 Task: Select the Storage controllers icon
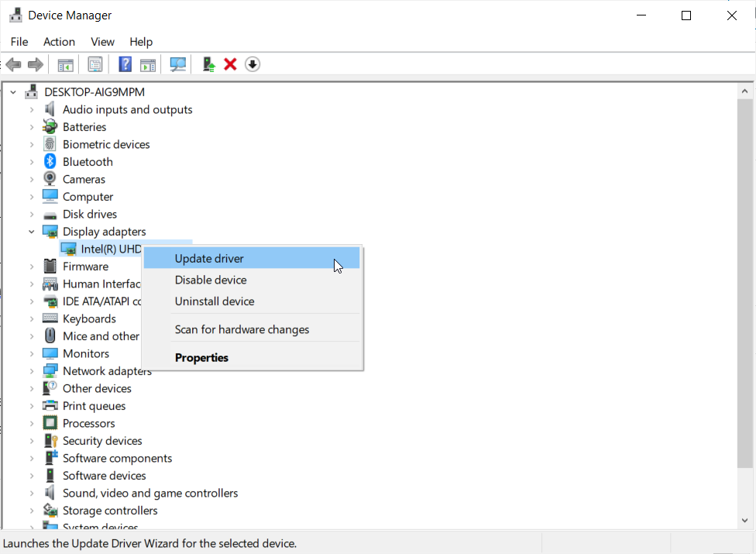coord(50,510)
